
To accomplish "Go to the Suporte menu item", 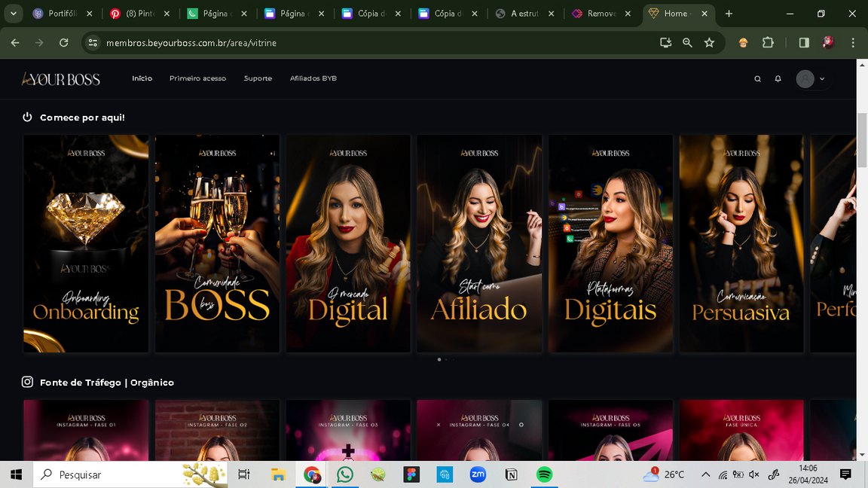I will tap(258, 78).
